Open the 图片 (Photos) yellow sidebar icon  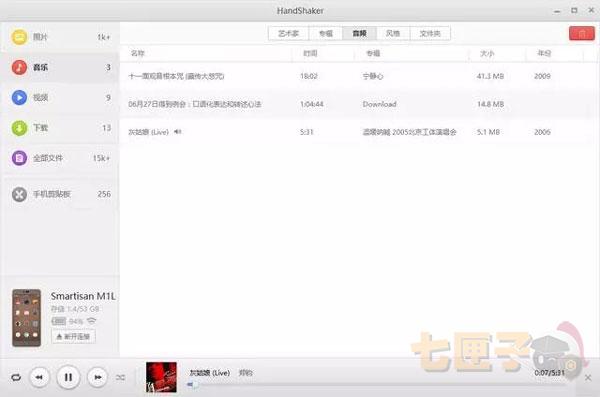pos(19,37)
